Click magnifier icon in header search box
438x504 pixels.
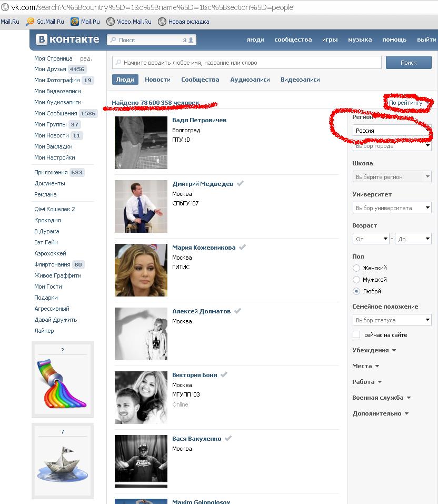(113, 39)
